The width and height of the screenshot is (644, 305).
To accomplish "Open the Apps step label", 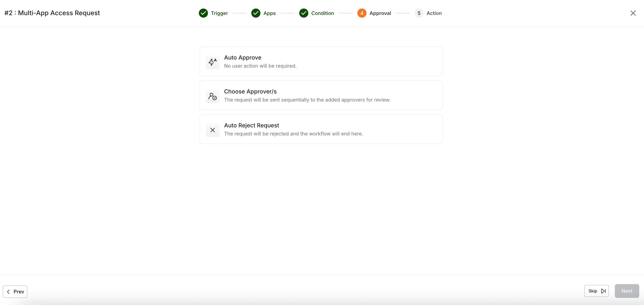I will pyautogui.click(x=269, y=13).
